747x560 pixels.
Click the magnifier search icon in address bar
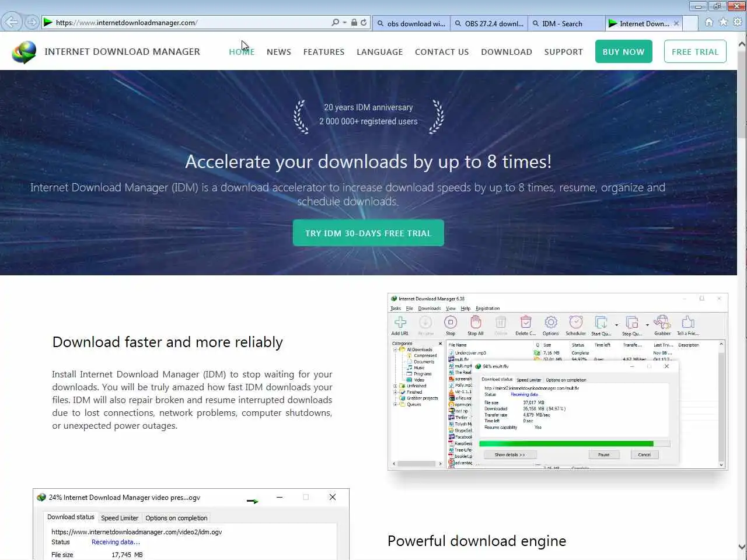[x=335, y=23]
